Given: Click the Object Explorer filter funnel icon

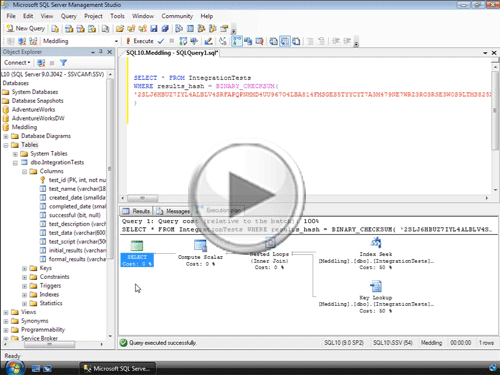Looking at the screenshot, I should [x=63, y=63].
